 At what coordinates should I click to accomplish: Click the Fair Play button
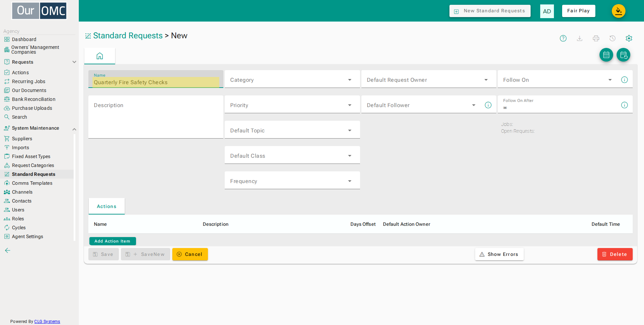pos(579,11)
